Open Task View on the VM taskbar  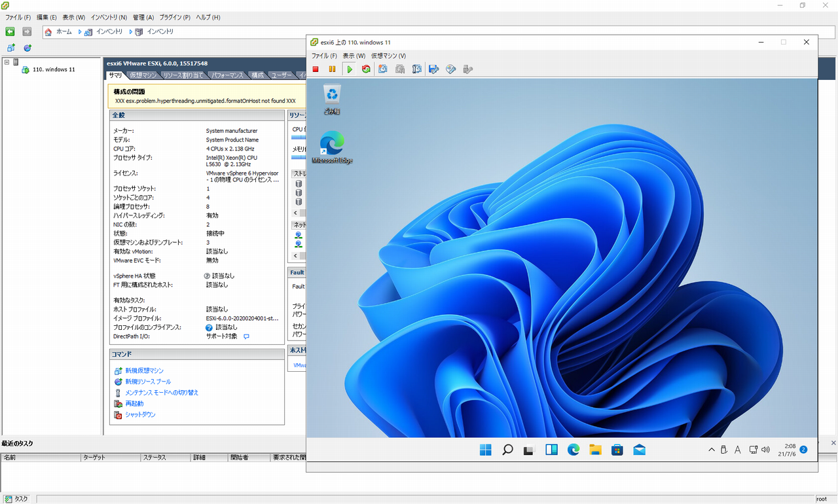[529, 450]
